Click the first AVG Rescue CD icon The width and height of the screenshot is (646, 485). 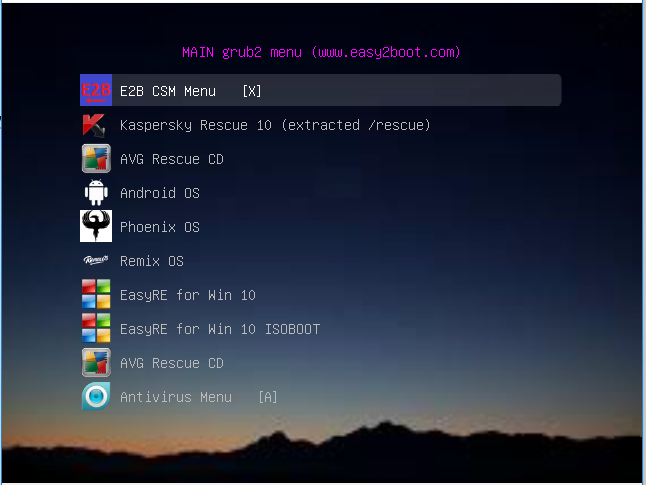[96, 158]
